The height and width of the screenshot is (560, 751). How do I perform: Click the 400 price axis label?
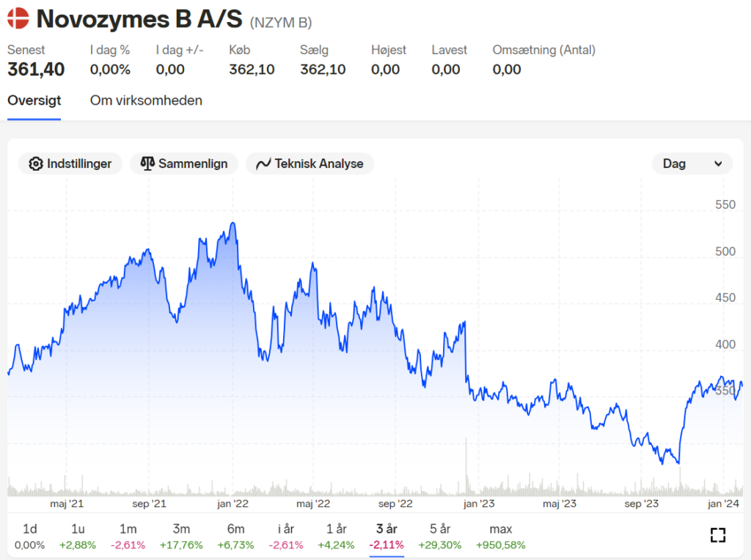(725, 345)
